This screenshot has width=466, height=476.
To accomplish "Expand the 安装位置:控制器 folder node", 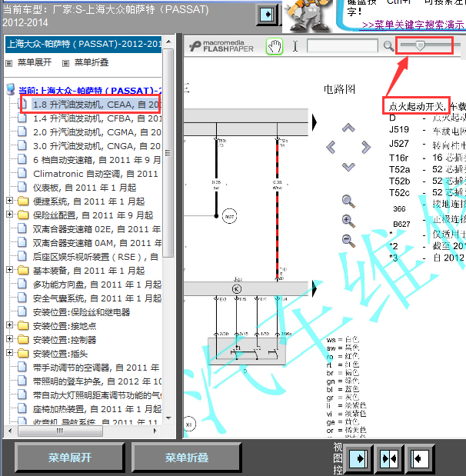I will point(9,339).
